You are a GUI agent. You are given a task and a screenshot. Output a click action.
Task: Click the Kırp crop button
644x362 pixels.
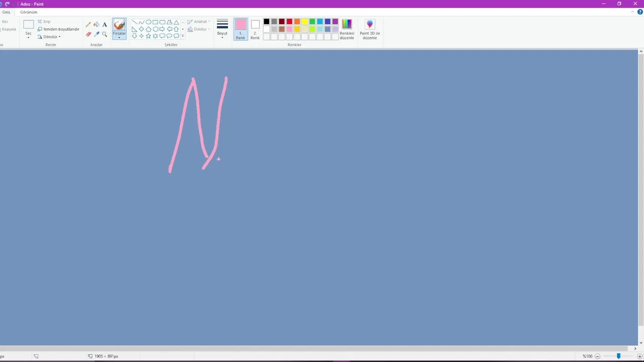44,22
